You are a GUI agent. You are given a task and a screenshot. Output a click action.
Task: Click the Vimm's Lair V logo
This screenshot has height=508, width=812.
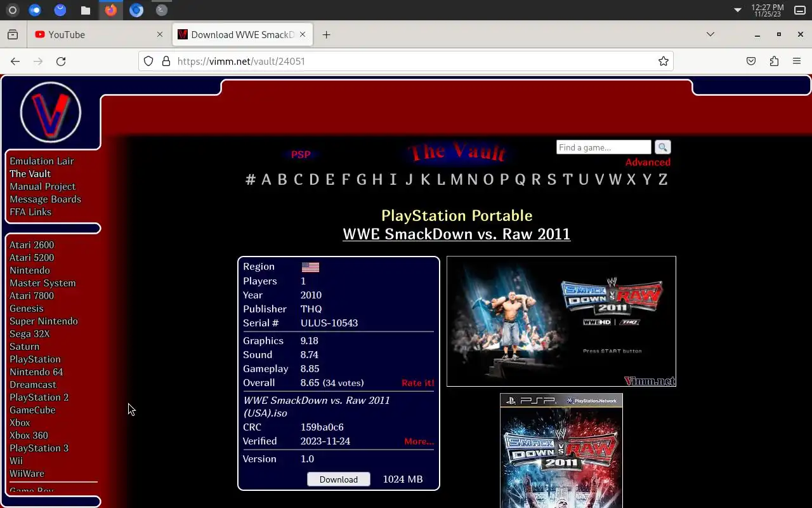click(51, 112)
